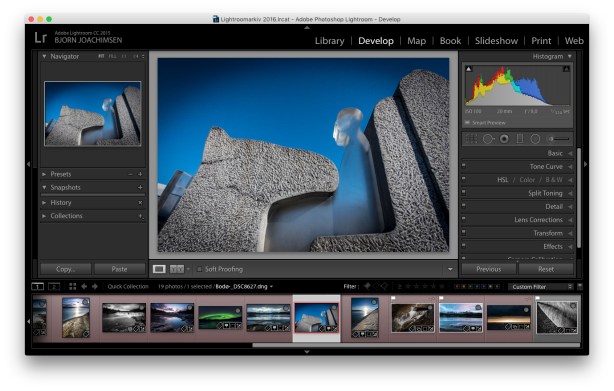This screenshot has width=614, height=391.
Task: Toggle highlight clipping indicator in Histogram
Action: (x=566, y=69)
